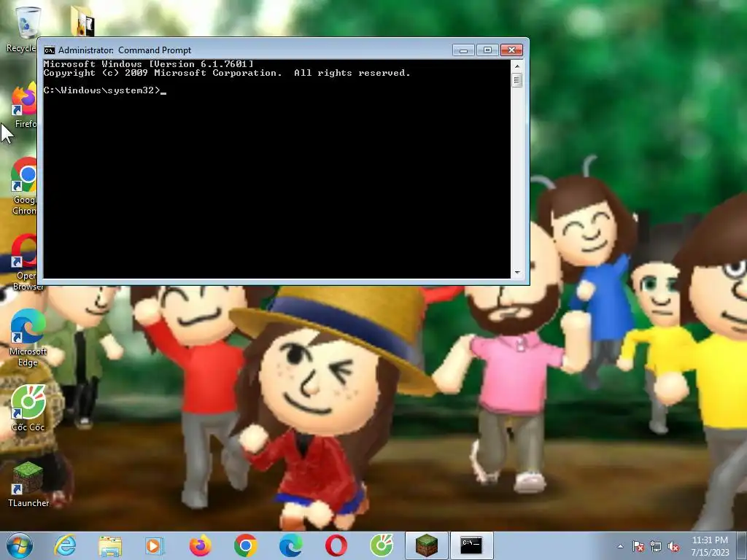Close the Command Prompt window

coord(511,50)
